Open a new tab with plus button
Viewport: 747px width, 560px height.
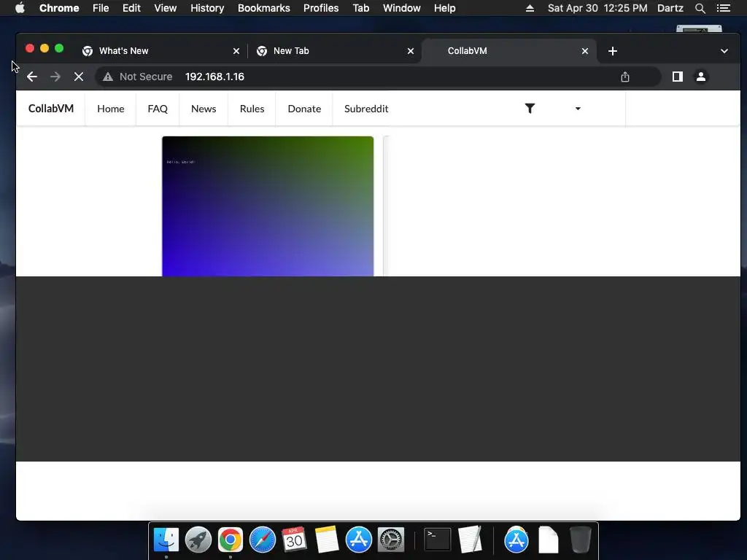(613, 51)
